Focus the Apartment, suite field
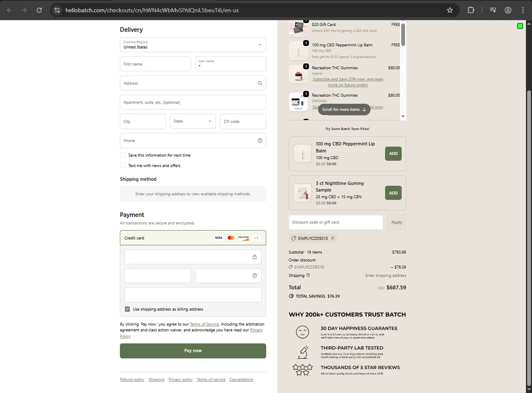 193,102
